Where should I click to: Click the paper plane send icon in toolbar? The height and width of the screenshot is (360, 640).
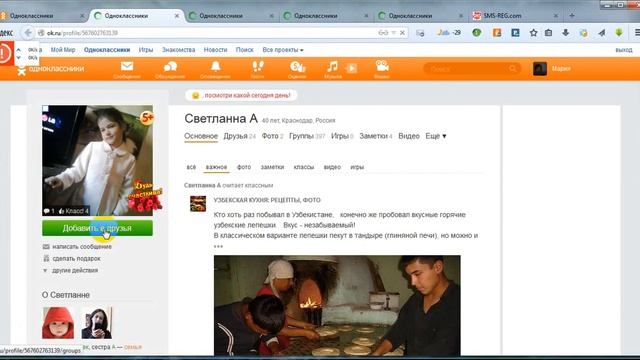(x=602, y=33)
